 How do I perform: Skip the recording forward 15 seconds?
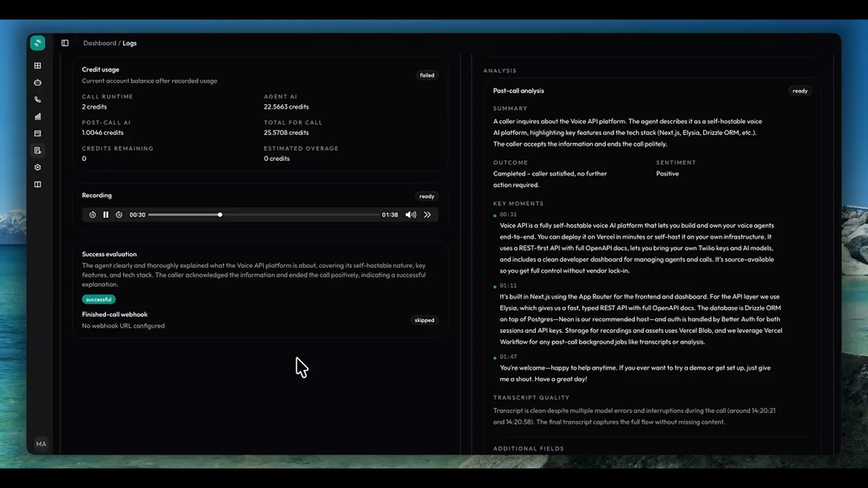pyautogui.click(x=119, y=215)
